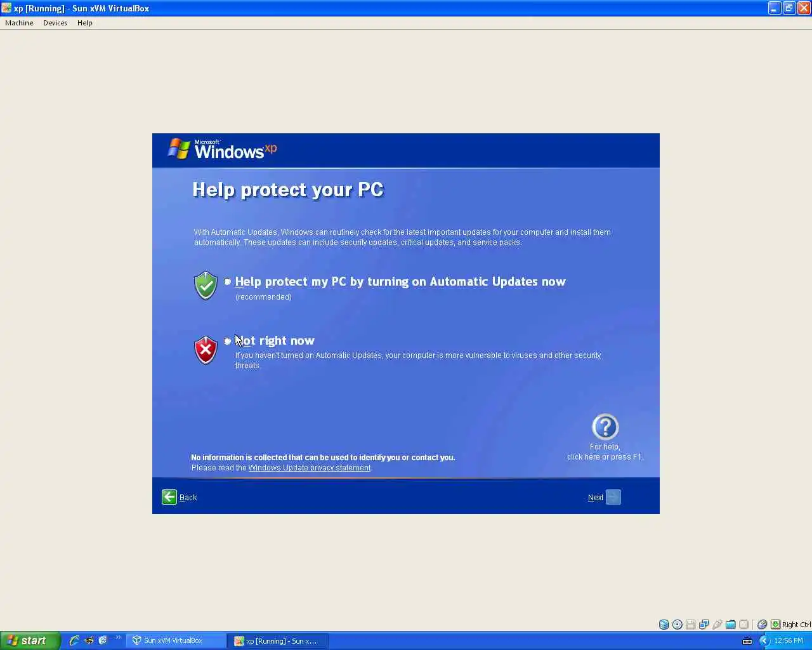Open the Devices menu
Image resolution: width=812 pixels, height=650 pixels.
tap(55, 23)
